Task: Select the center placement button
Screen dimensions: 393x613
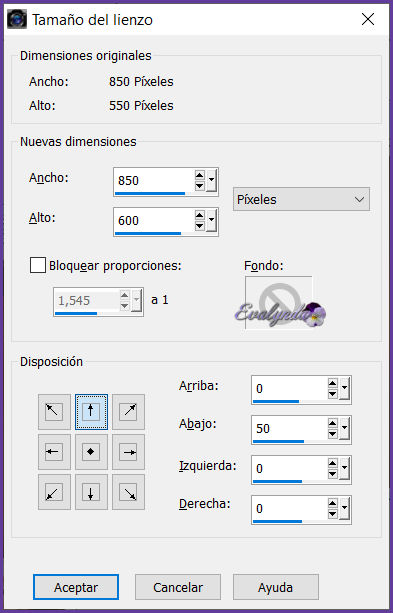Action: [91, 452]
